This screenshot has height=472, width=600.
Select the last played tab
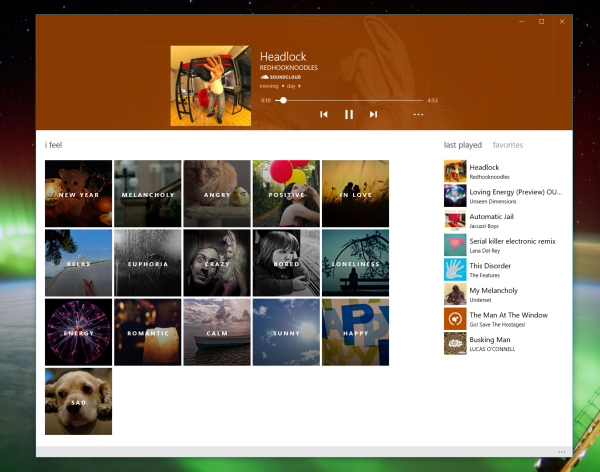point(464,145)
